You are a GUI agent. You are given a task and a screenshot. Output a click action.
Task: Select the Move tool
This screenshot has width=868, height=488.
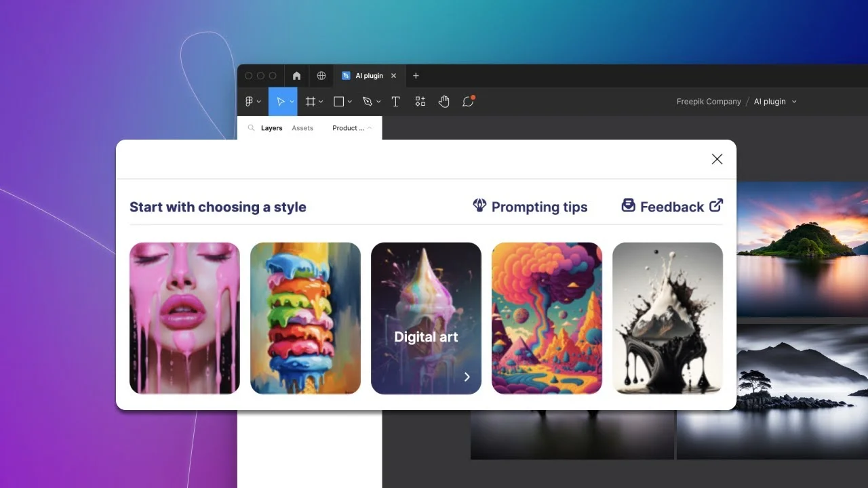point(279,101)
